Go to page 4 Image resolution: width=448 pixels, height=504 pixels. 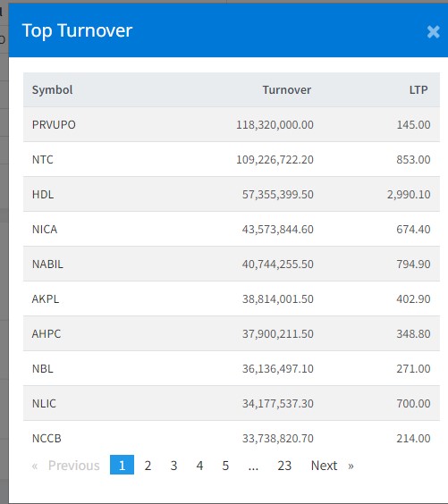pos(199,465)
